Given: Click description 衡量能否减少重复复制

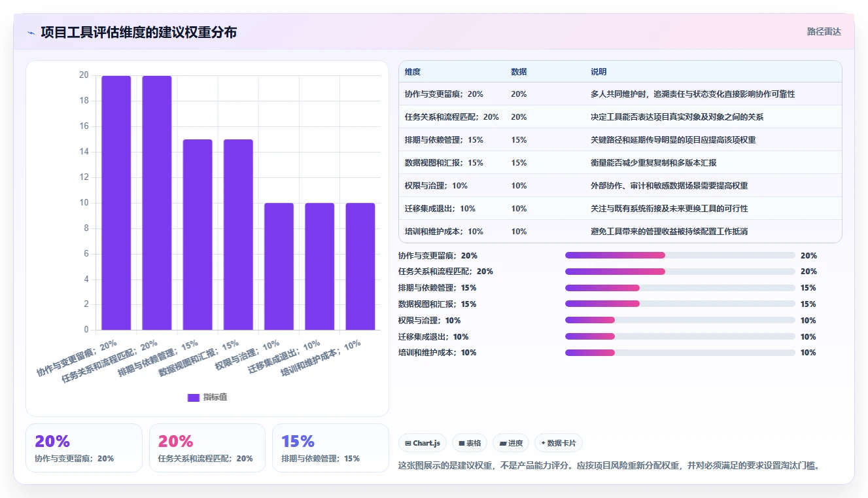Looking at the screenshot, I should click(653, 162).
